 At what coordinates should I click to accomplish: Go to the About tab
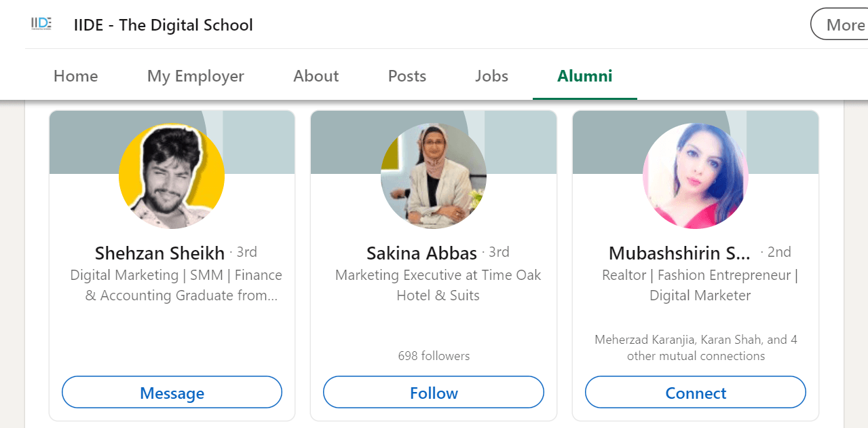(315, 76)
